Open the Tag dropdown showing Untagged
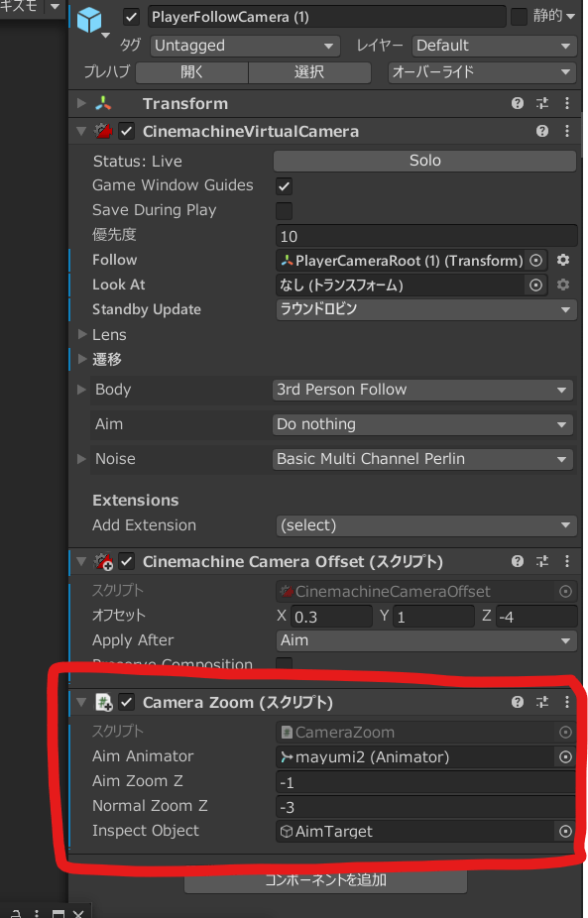Viewport: 588px width, 918px height. tap(245, 46)
